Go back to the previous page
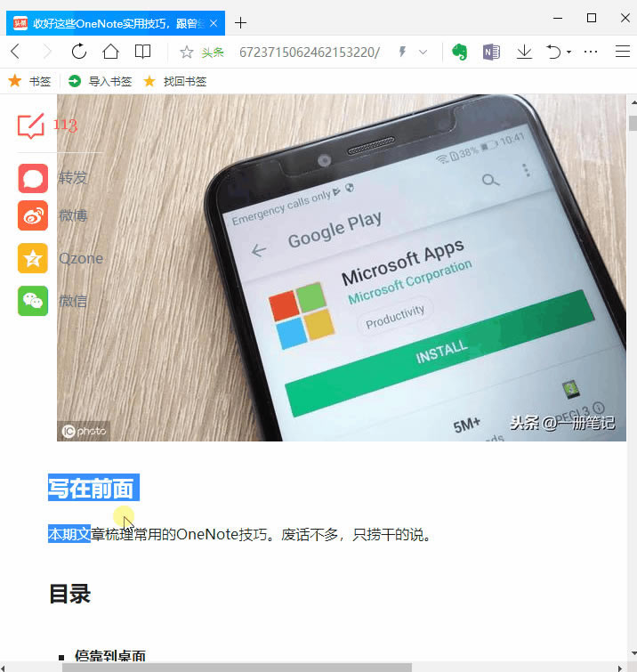Viewport: 637px width, 672px height. tap(15, 52)
